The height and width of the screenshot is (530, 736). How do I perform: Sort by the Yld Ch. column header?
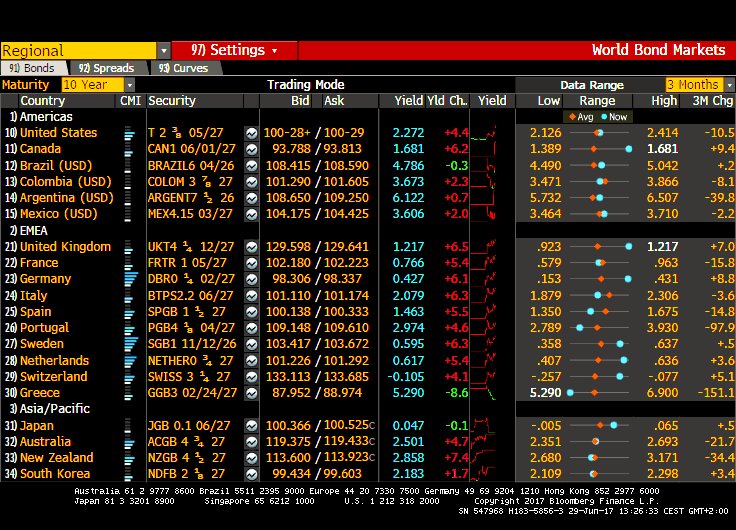pos(447,101)
